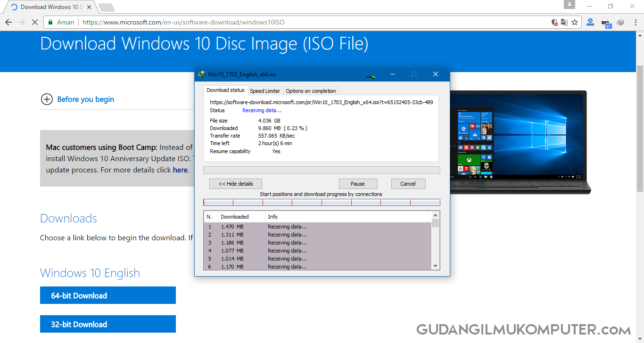Select connection row 3 with 1.186 MB

(x=318, y=243)
